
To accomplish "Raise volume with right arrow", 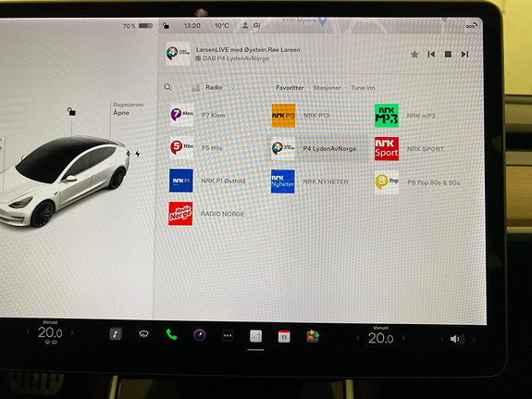I will click(x=474, y=339).
